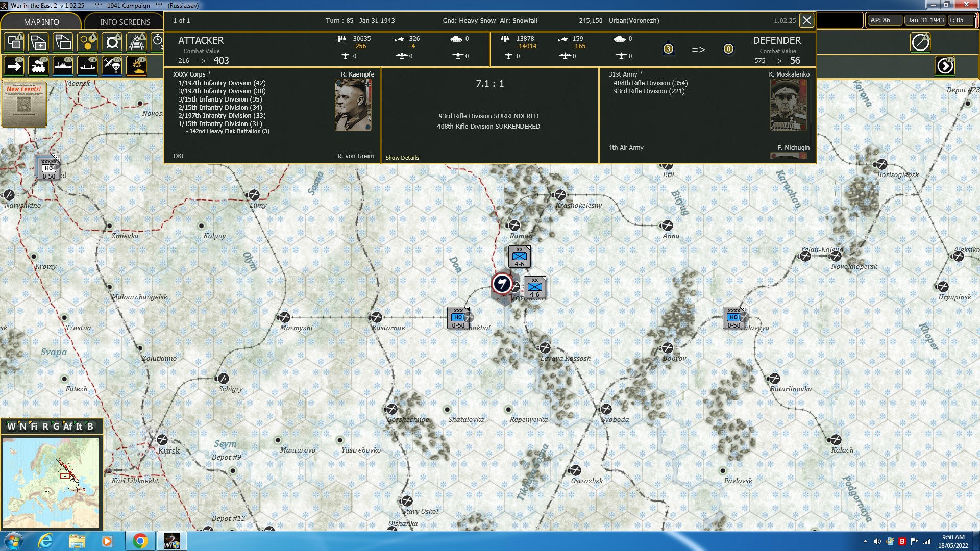Click 31st Army defender heading
The height and width of the screenshot is (551, 980).
(x=625, y=74)
